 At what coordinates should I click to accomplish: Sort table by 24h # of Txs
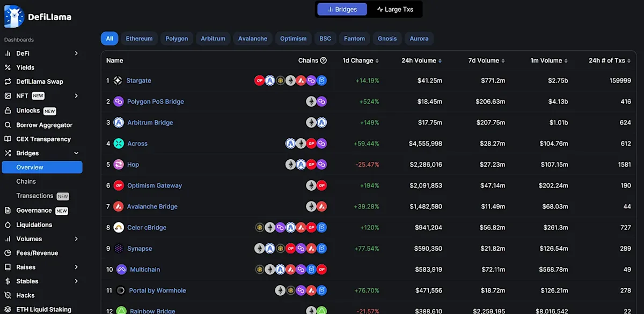[610, 61]
